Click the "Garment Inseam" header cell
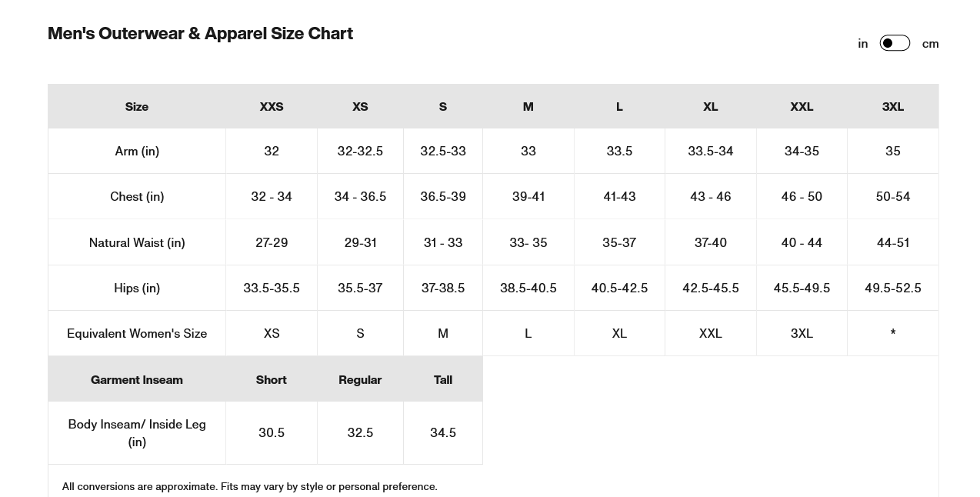The image size is (980, 497). (x=137, y=380)
